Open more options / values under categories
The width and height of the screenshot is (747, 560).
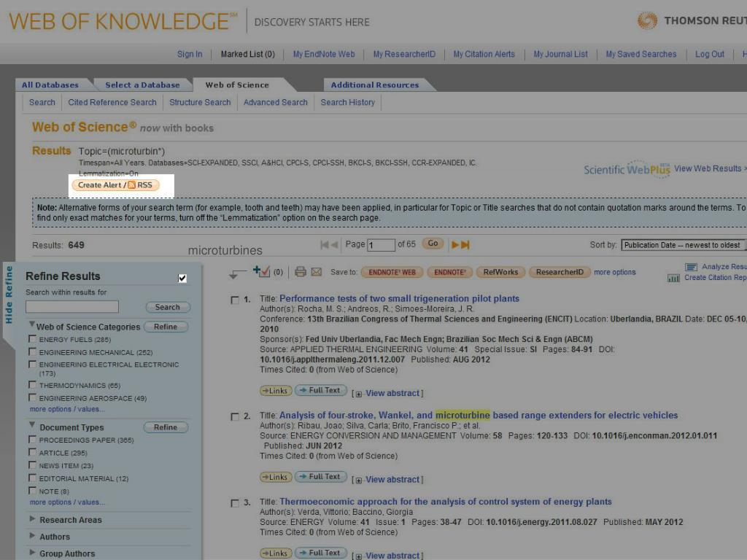[67, 409]
